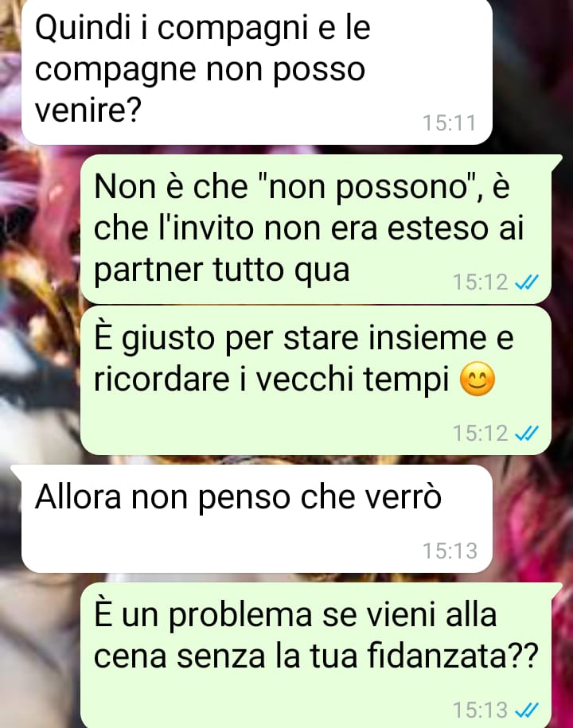Tap the message "È giusto per stare insieme"
Viewport: 573px width, 728px height.
click(x=316, y=380)
